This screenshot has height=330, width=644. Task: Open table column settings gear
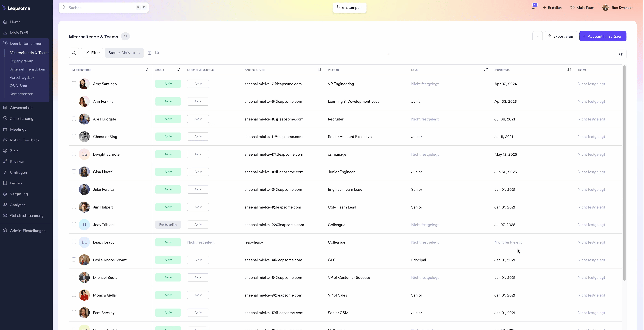(621, 54)
